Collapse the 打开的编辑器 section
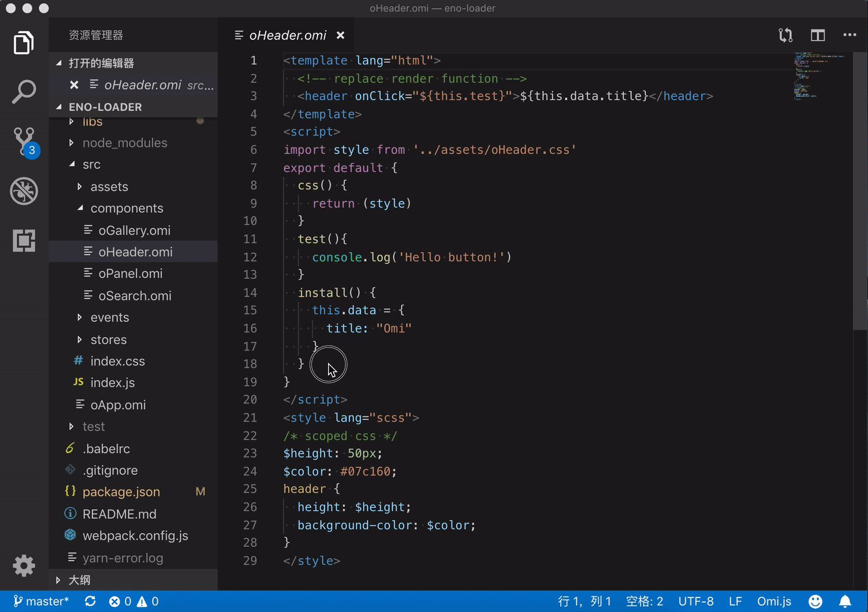Image resolution: width=868 pixels, height=612 pixels. point(133,63)
